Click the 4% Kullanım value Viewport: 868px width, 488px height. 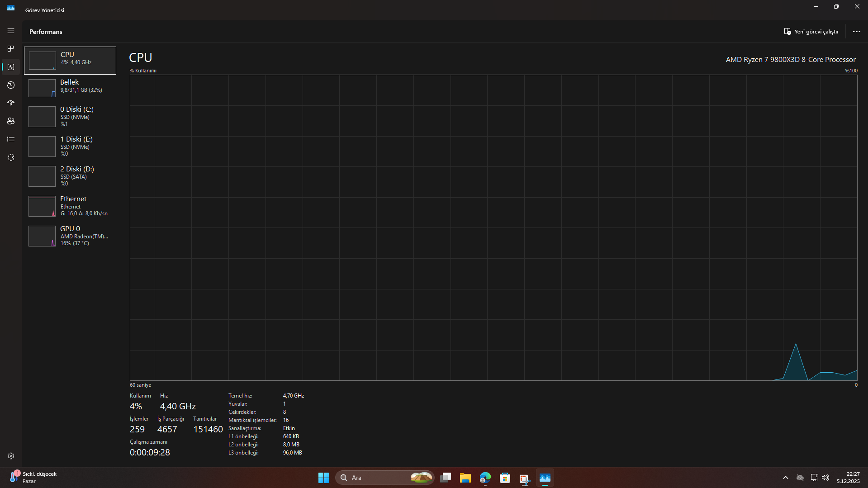pos(136,406)
